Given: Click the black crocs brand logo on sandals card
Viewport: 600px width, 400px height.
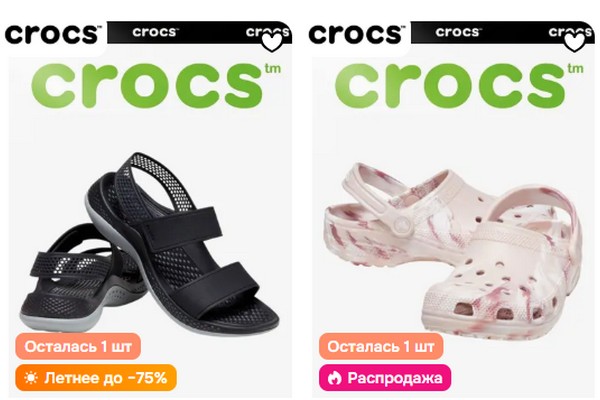Looking at the screenshot, I should click(x=53, y=34).
